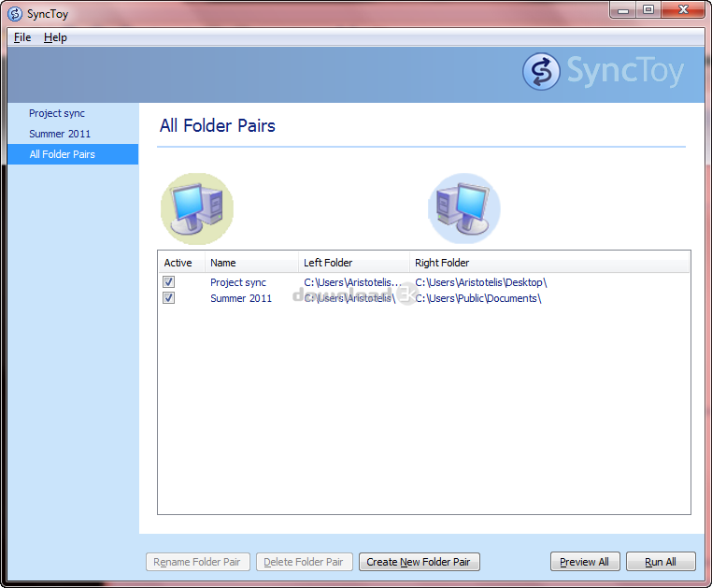
Task: Click the Name column header
Action: tap(223, 263)
